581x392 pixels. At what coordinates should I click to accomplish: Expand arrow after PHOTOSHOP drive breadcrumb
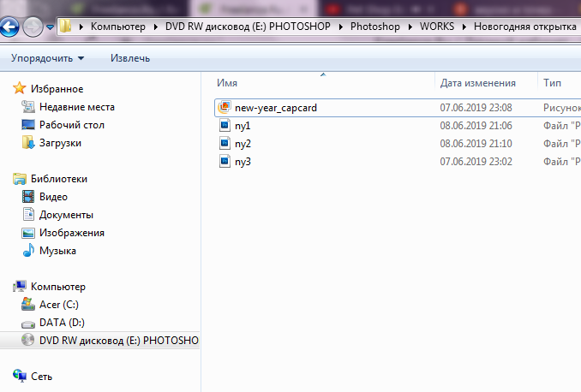(x=340, y=27)
